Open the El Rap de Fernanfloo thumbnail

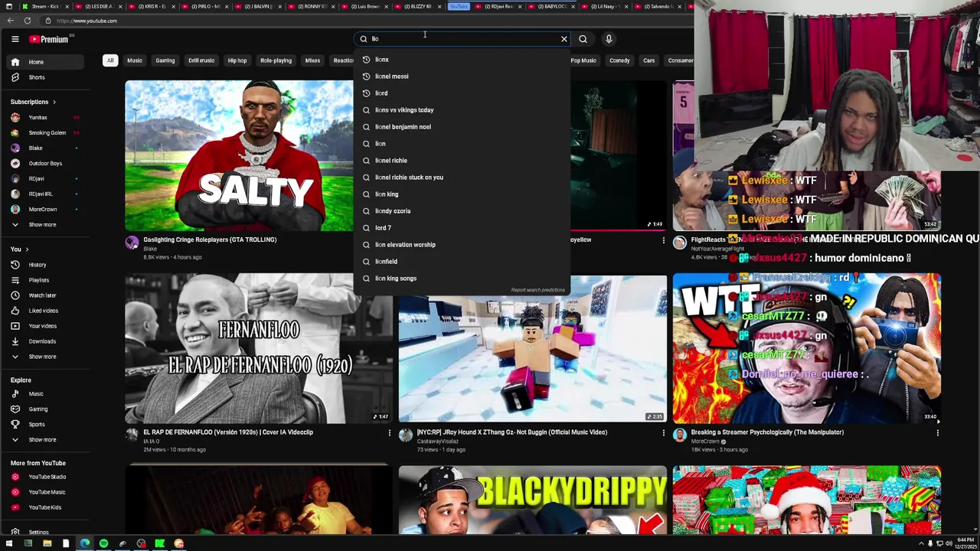259,348
